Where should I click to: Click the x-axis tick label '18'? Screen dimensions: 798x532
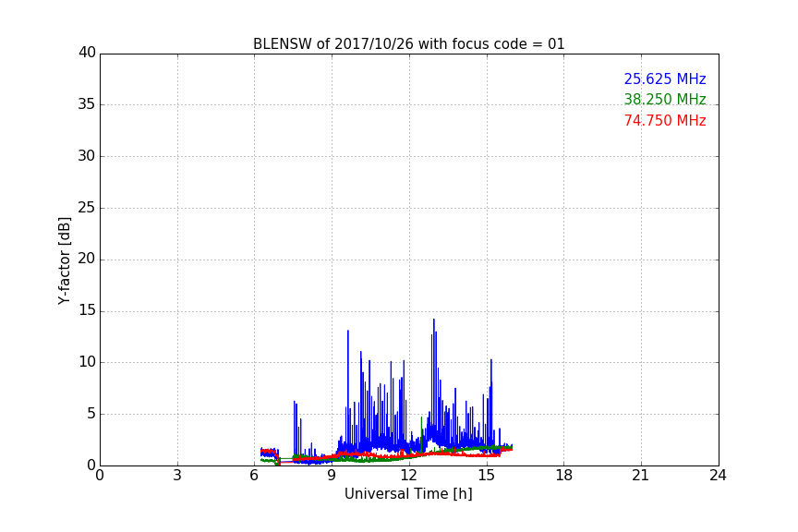pos(564,476)
